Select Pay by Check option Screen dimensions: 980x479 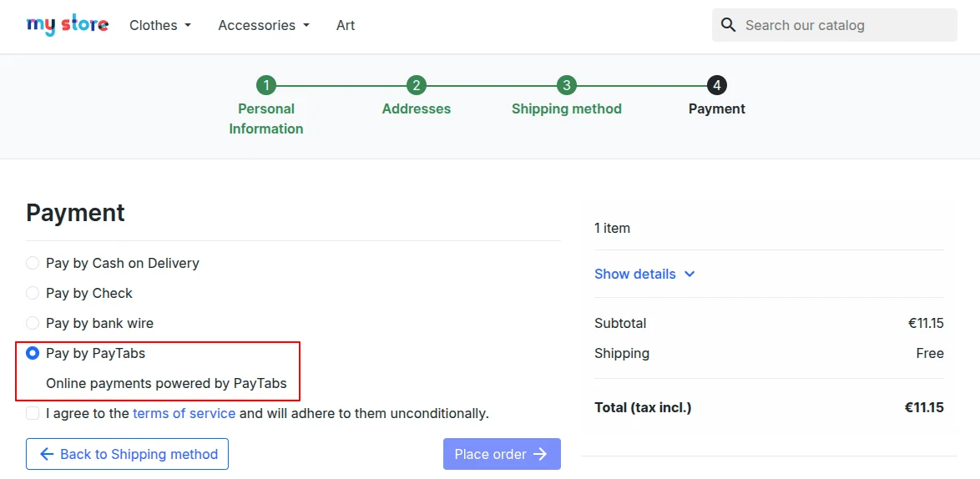pos(33,293)
